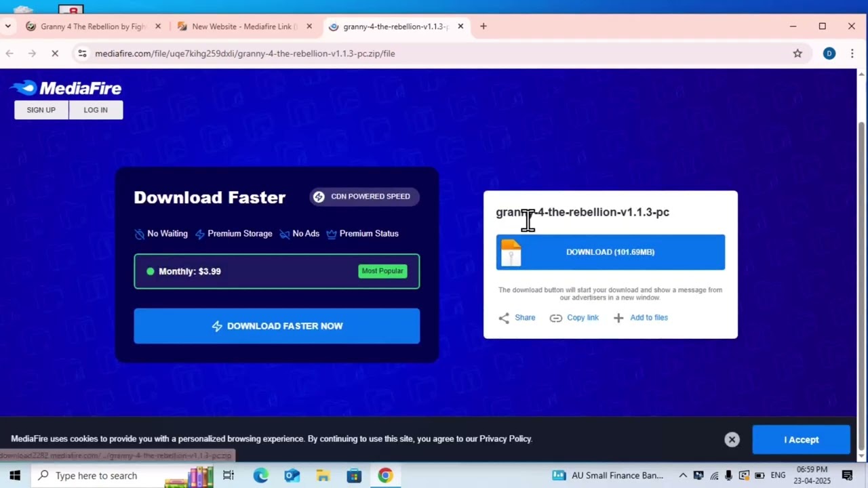Open the Privacy Policy link

505,439
